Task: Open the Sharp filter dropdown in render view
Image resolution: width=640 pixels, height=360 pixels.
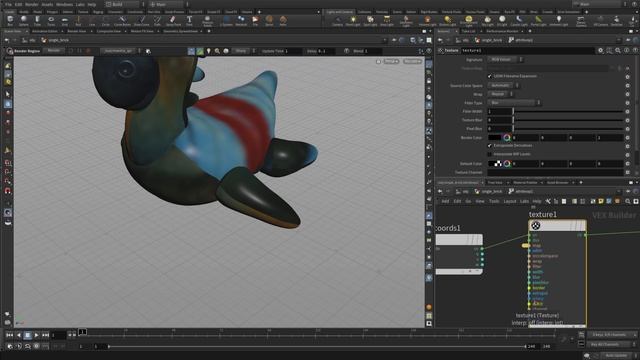Action: pos(244,51)
